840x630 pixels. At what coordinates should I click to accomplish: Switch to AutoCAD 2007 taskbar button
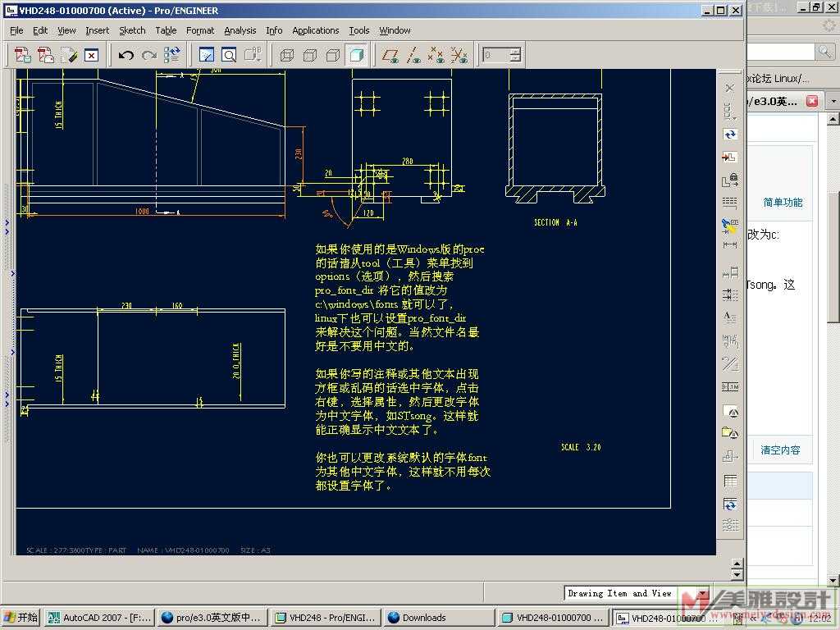coord(99,618)
